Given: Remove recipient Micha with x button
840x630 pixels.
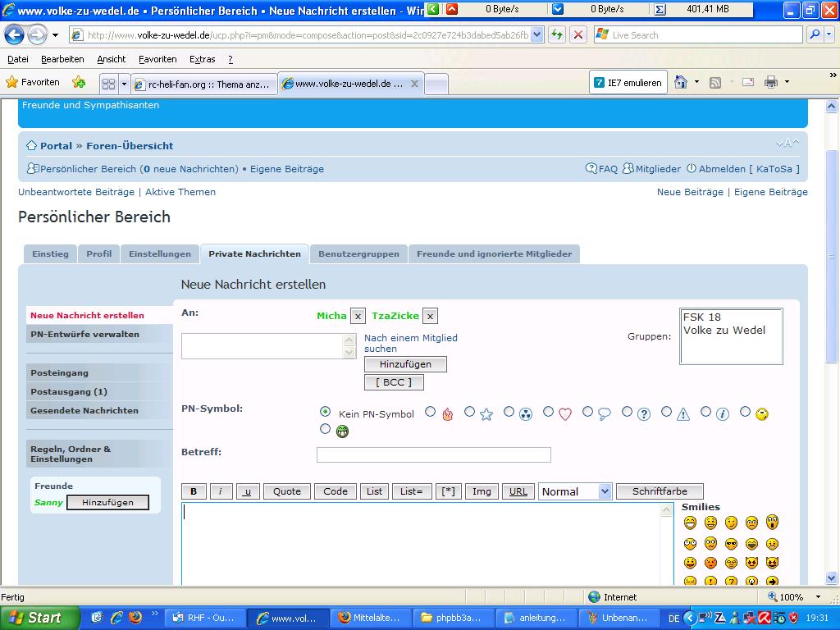Looking at the screenshot, I should (x=358, y=316).
